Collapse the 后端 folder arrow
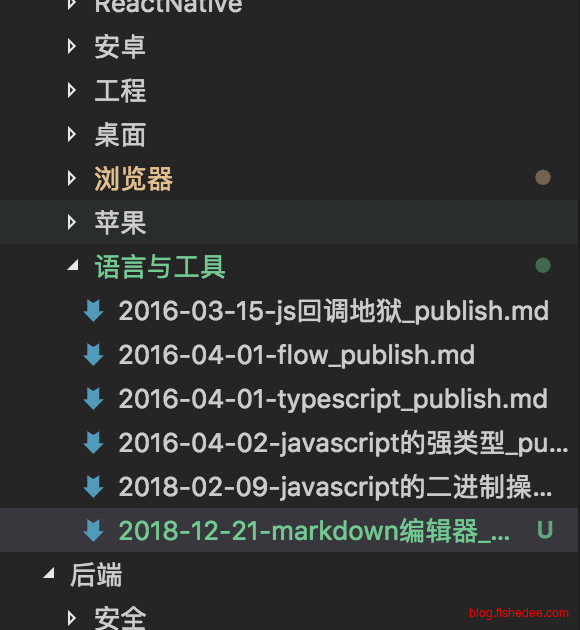This screenshot has width=580, height=630. coord(49,573)
